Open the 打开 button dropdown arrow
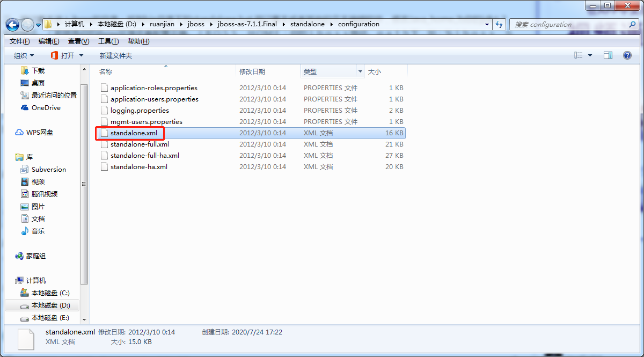This screenshot has width=644, height=357. 80,55
